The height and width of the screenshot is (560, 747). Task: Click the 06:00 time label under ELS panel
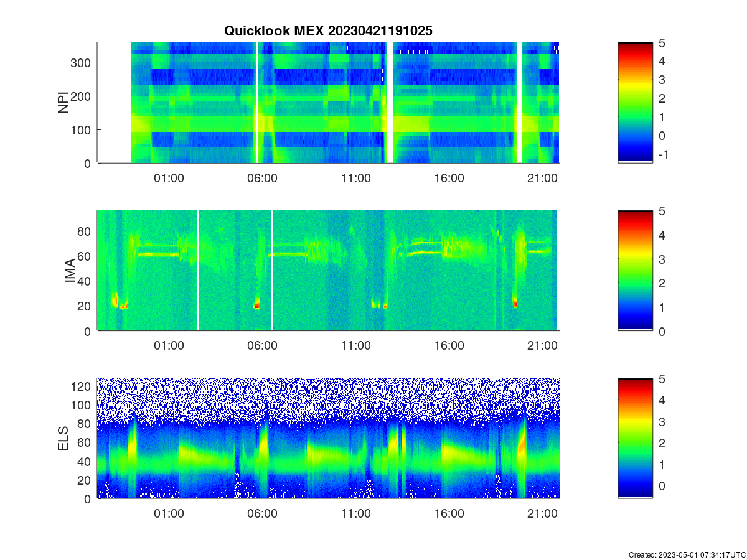point(262,514)
